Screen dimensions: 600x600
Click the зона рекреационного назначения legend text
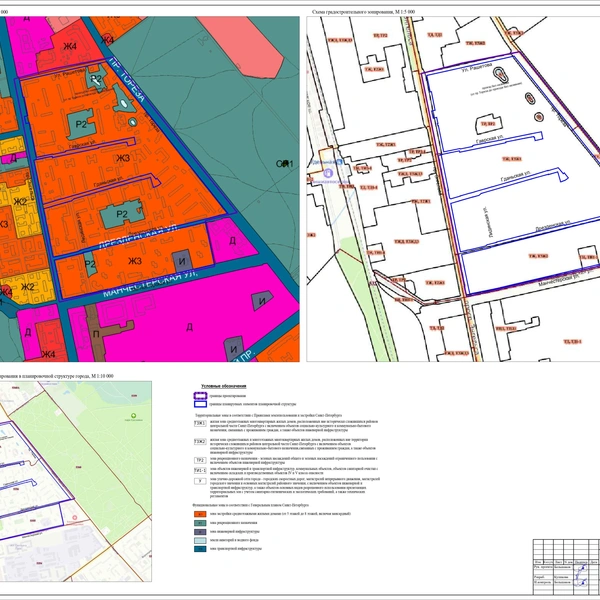click(x=233, y=523)
